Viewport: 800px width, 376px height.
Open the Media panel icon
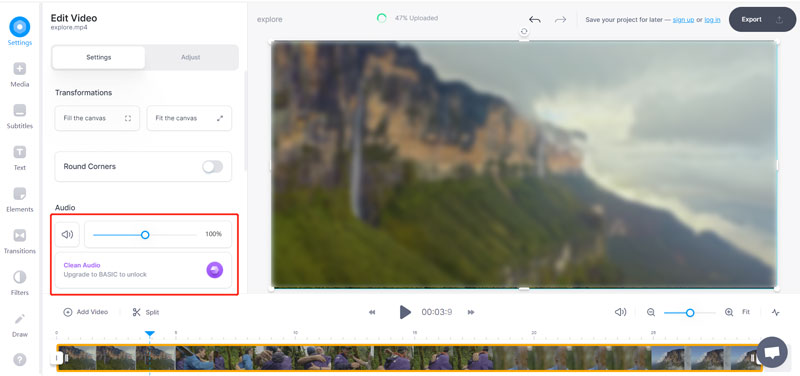[19, 69]
